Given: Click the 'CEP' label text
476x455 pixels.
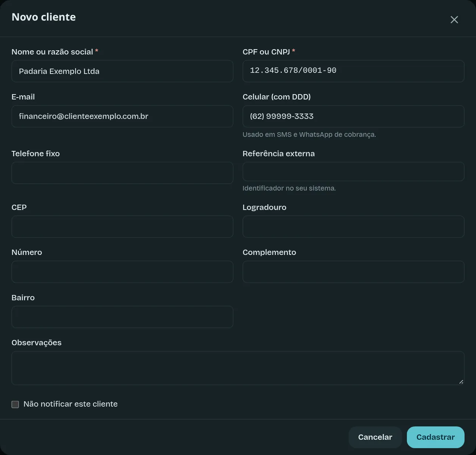Looking at the screenshot, I should 19,207.
